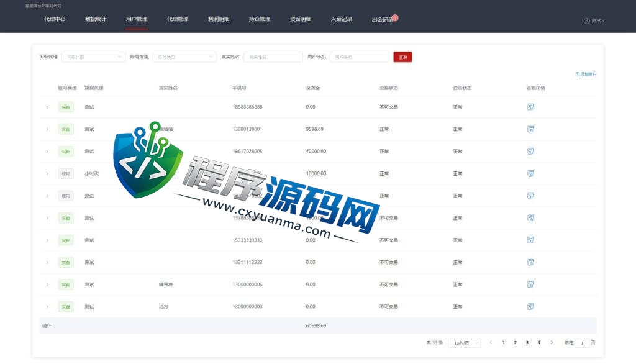Open details icon for phone 15333333333

tap(530, 240)
